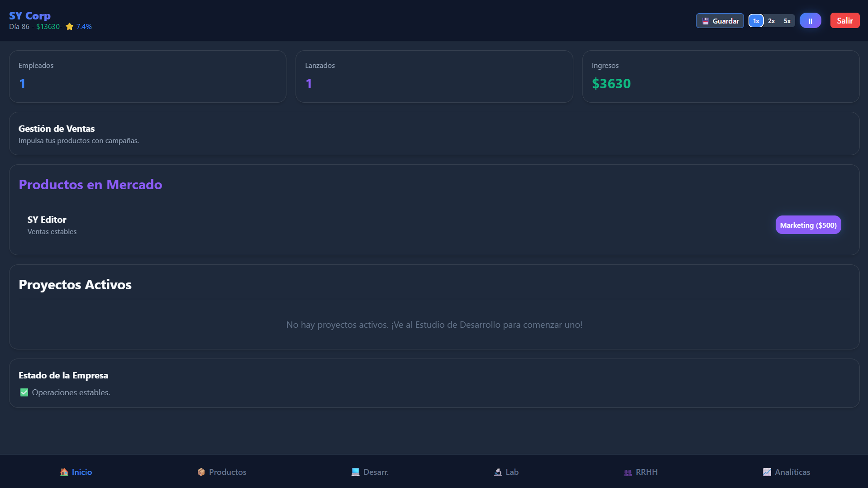Click the house icon beside Inicio
This screenshot has width=868, height=488.
(x=64, y=472)
